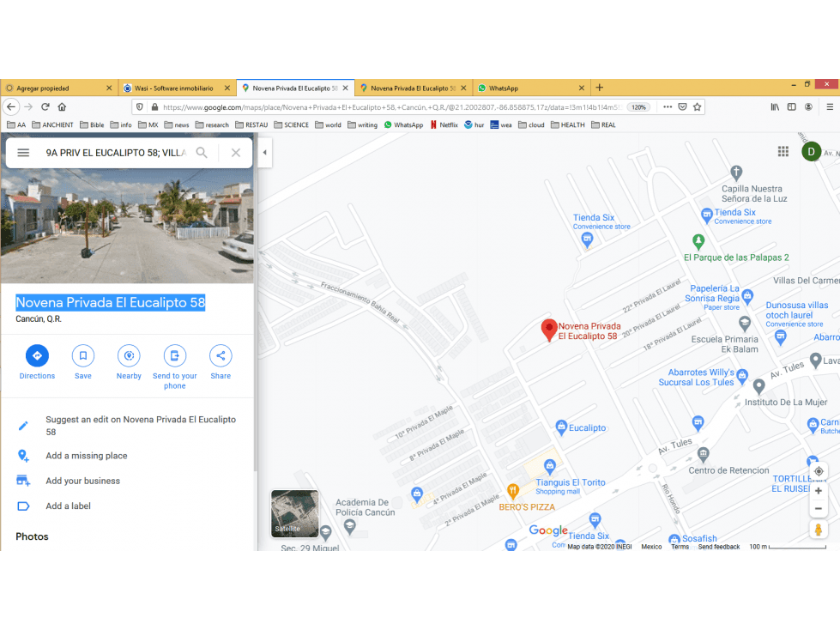Open the Google apps grid icon
This screenshot has width=840, height=630.
pos(783,152)
